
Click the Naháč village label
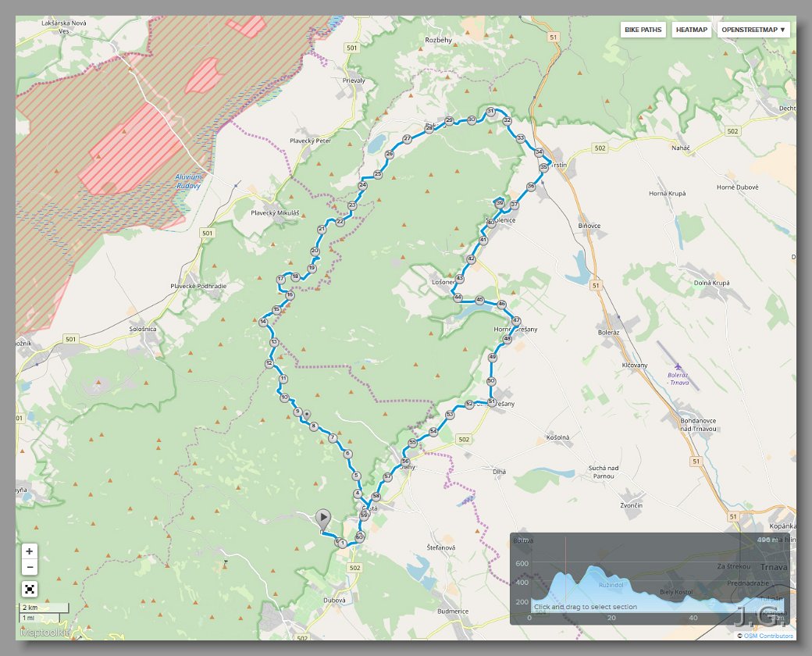[x=681, y=148]
